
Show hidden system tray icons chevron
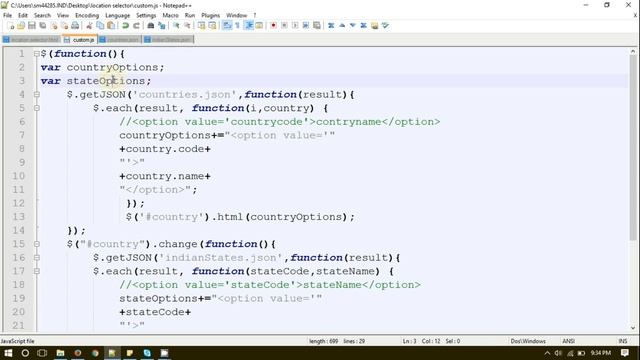coord(547,353)
